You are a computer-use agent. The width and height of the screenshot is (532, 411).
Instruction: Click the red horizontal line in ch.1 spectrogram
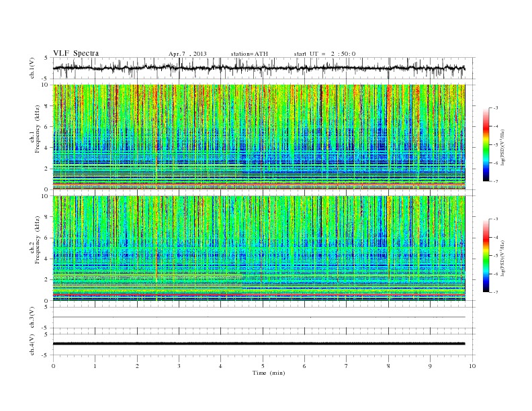click(259, 183)
